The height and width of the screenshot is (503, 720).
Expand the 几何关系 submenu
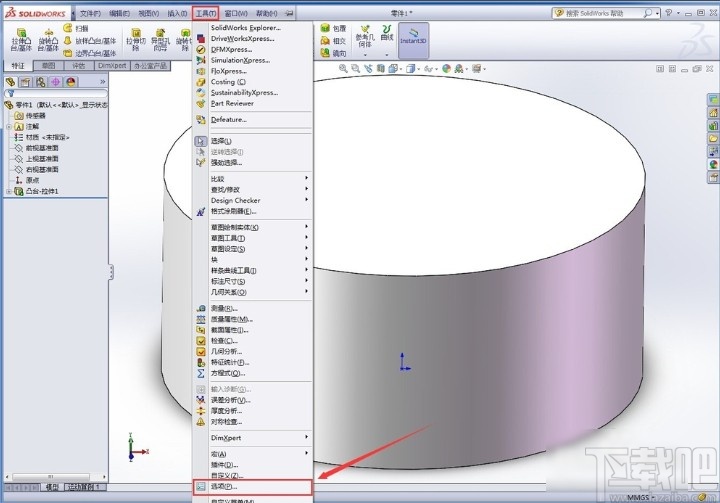pos(253,292)
